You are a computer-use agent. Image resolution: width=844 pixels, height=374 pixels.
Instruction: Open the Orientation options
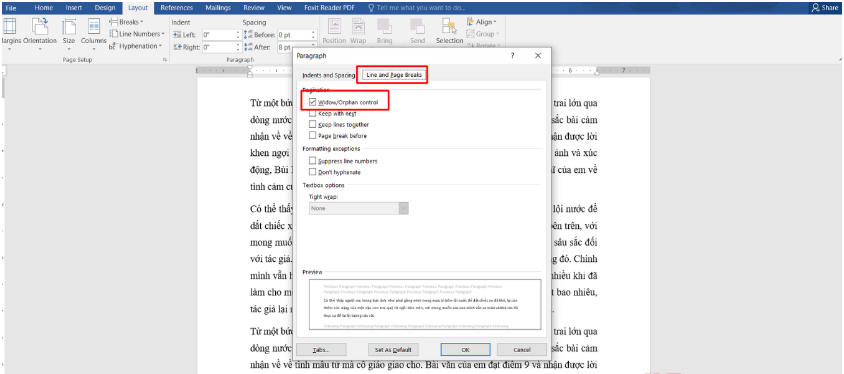pos(40,33)
